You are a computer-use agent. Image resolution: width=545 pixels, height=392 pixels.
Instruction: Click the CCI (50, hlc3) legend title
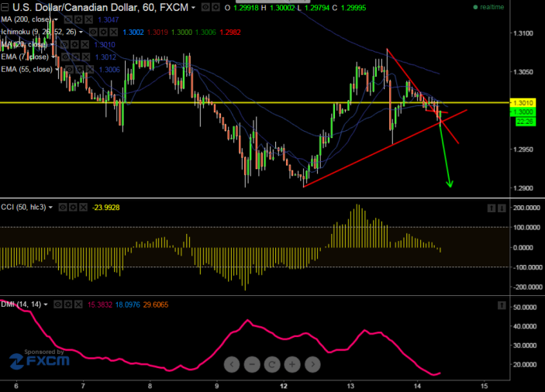[x=23, y=208]
